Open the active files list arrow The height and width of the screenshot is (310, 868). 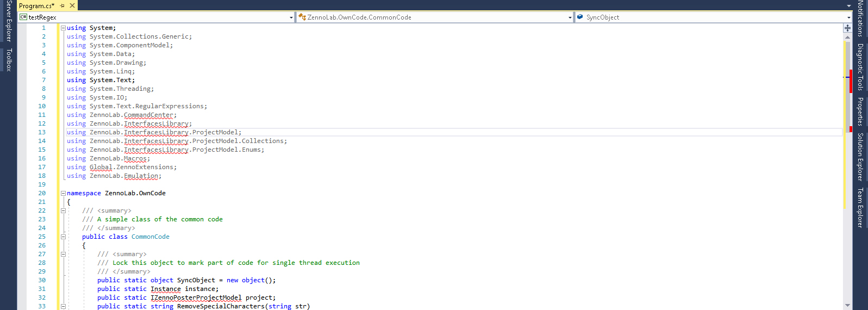pos(848,6)
